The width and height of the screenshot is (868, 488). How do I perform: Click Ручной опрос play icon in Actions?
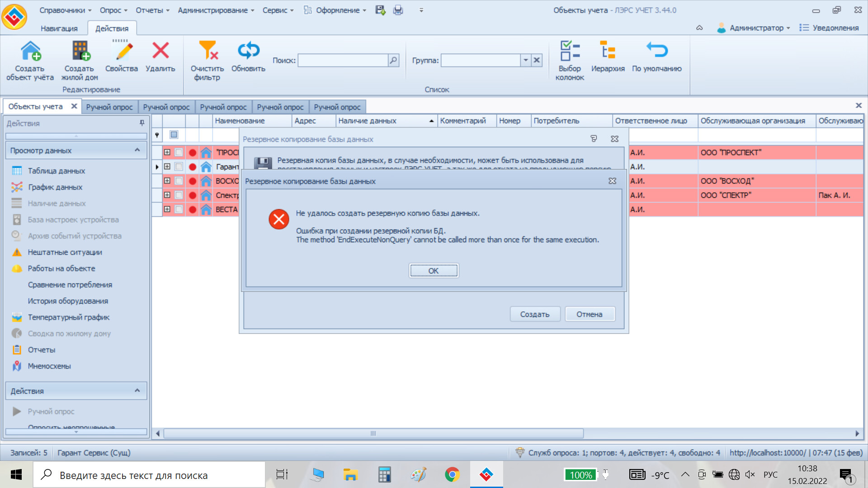pos(17,411)
